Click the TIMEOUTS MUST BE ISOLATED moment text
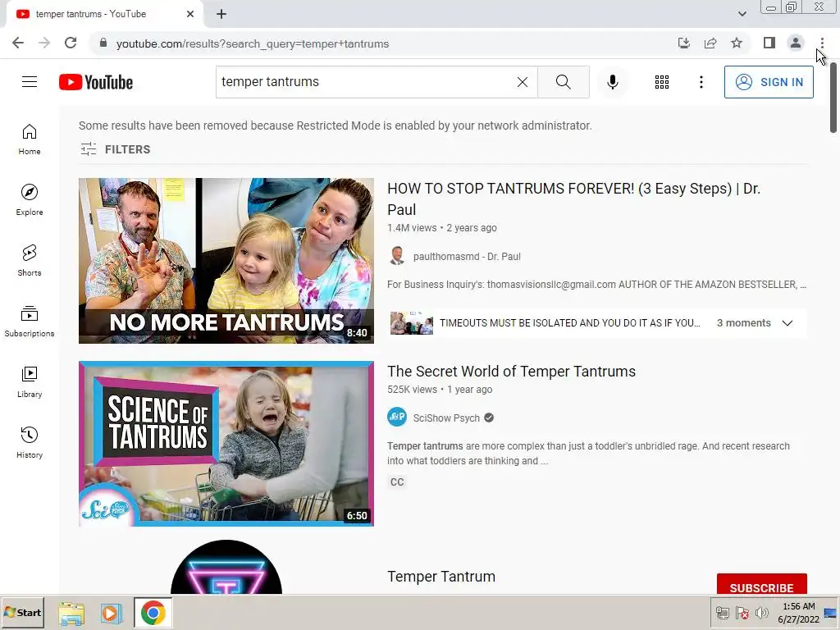This screenshot has width=840, height=630. coord(570,323)
